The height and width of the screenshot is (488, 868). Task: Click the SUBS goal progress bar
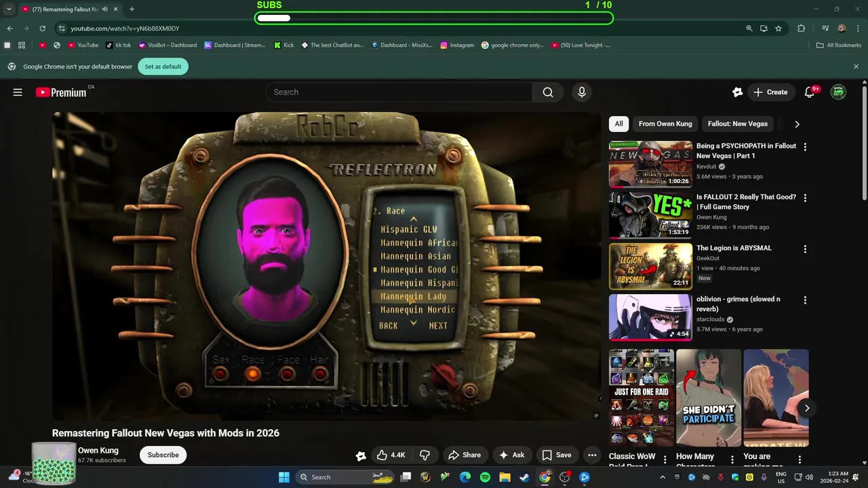434,18
